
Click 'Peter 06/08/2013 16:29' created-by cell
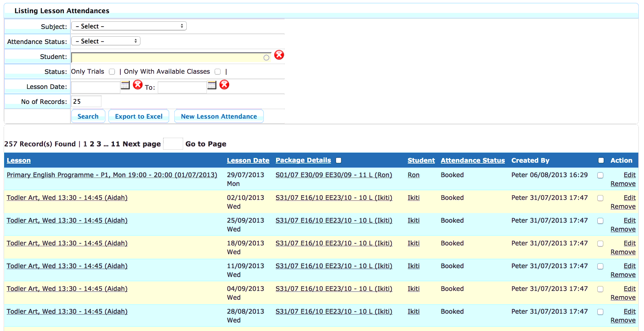(549, 175)
